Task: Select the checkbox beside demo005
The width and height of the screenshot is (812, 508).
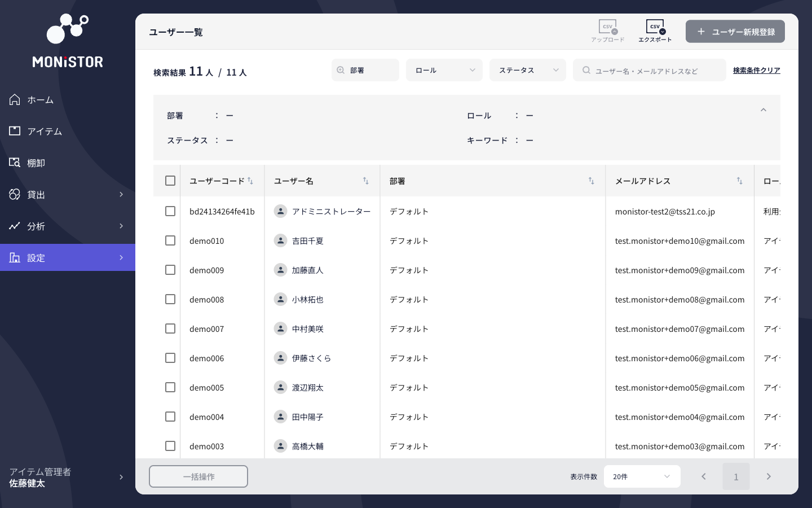Action: coord(170,387)
